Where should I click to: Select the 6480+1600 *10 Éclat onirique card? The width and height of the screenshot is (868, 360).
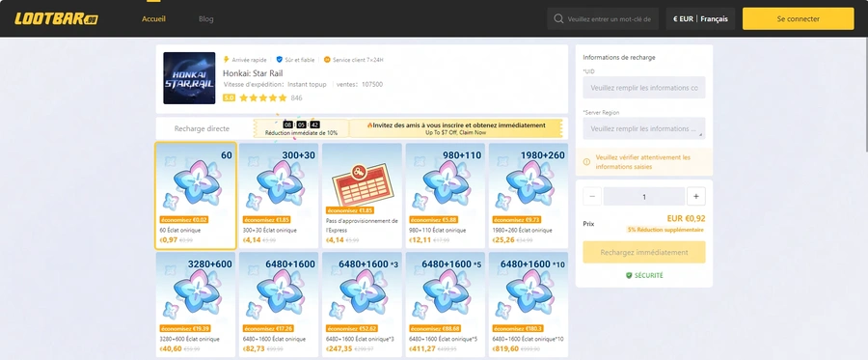coord(529,305)
